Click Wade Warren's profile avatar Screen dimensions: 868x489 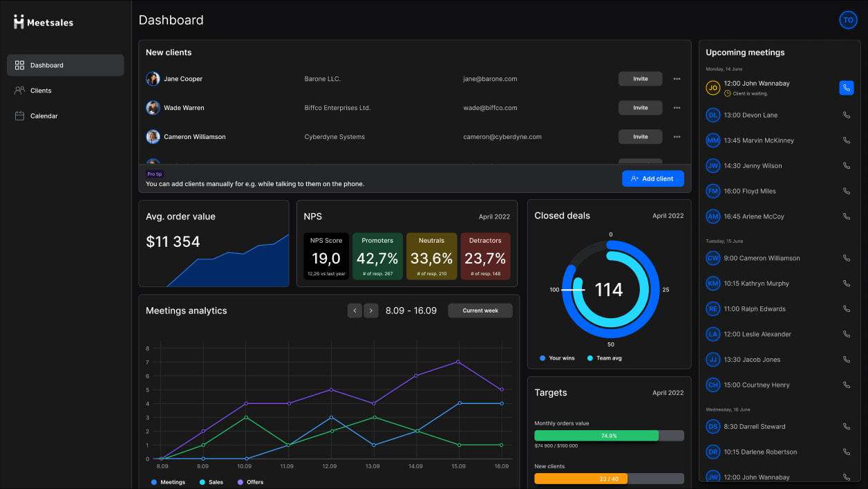(153, 108)
